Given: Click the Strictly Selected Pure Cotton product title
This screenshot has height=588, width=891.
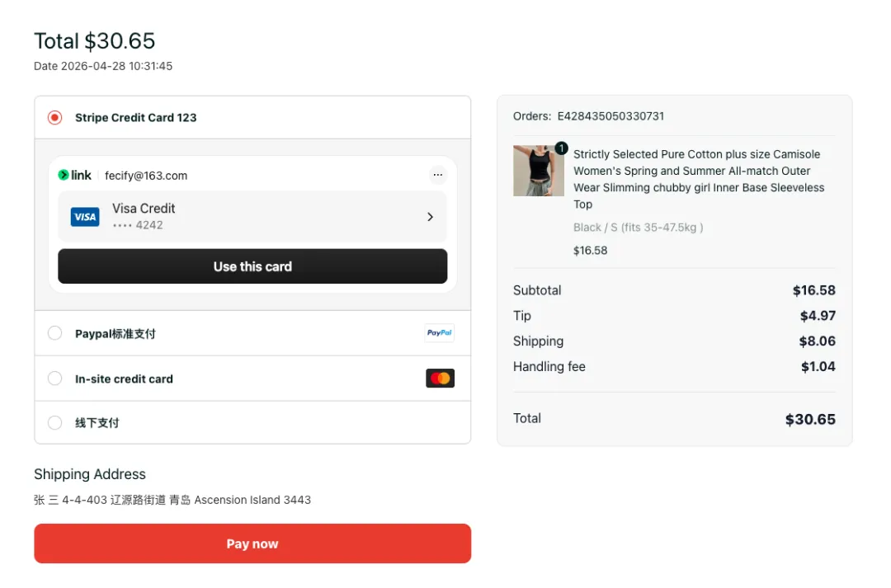Looking at the screenshot, I should pos(699,179).
